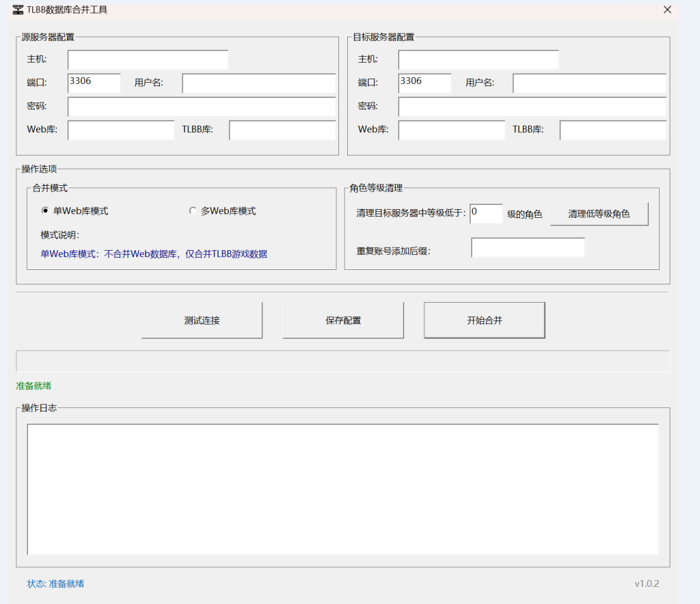Click the 测试连接 button
This screenshot has height=604, width=700.
202,320
